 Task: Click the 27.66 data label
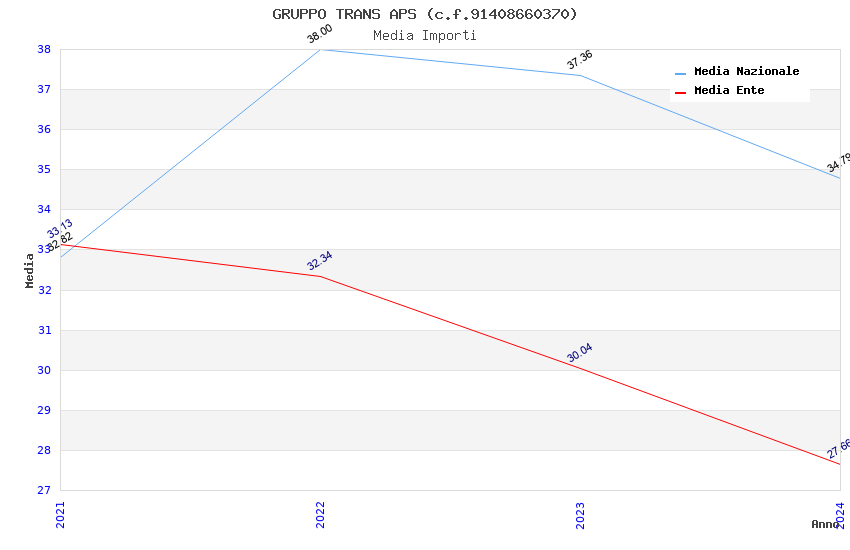click(839, 449)
